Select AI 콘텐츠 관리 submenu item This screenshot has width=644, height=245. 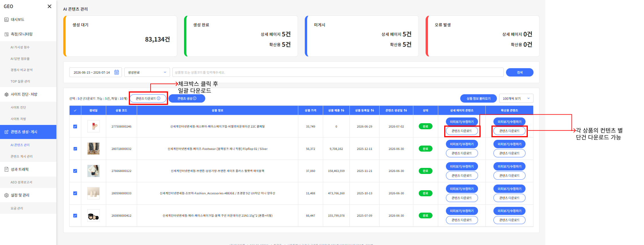[20, 145]
